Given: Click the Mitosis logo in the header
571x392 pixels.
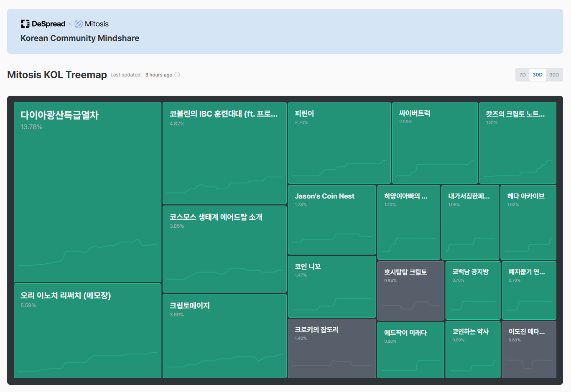Looking at the screenshot, I should click(92, 24).
